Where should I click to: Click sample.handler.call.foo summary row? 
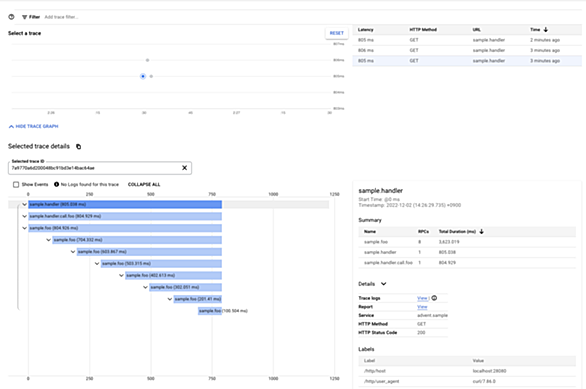point(467,263)
